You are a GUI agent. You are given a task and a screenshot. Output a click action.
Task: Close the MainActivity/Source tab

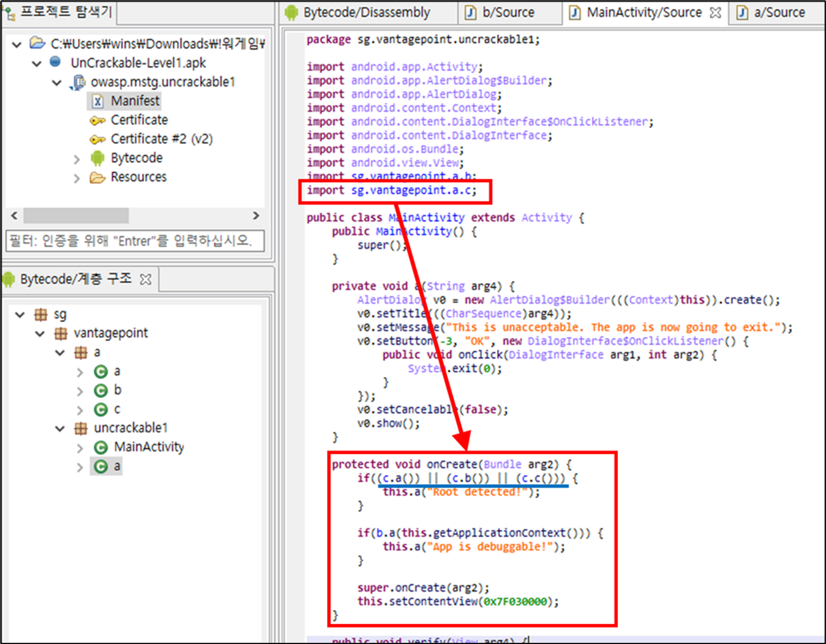pos(715,13)
